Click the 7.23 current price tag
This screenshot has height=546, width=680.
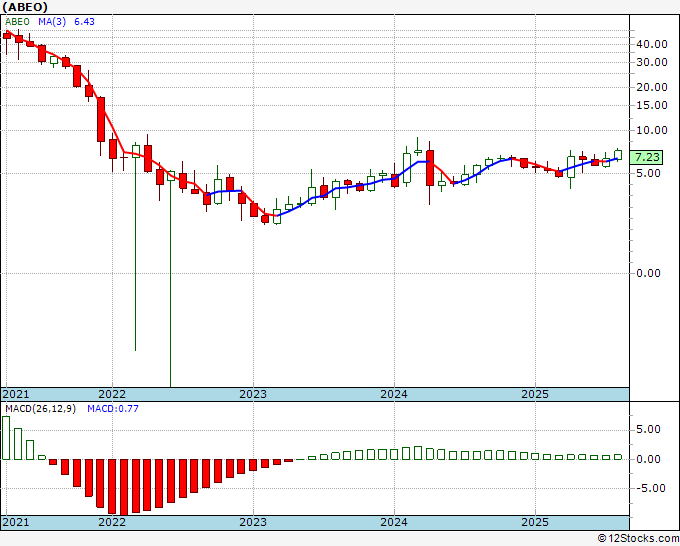647,157
